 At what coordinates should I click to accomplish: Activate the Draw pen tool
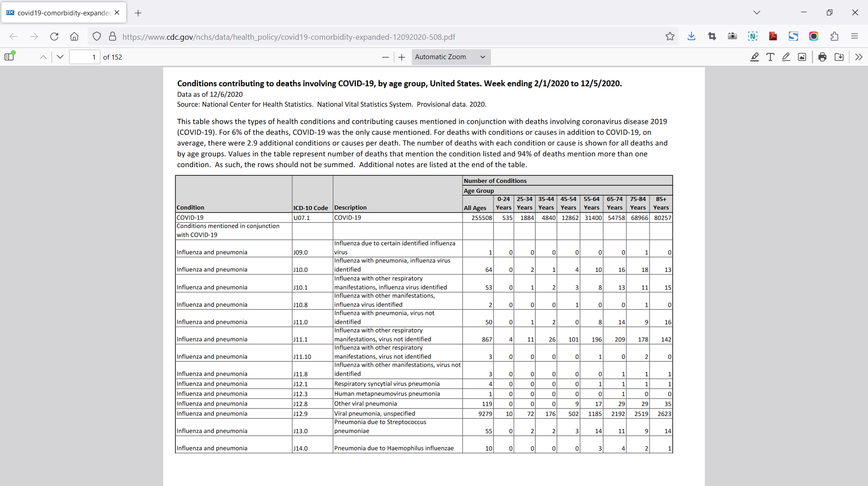pos(786,57)
